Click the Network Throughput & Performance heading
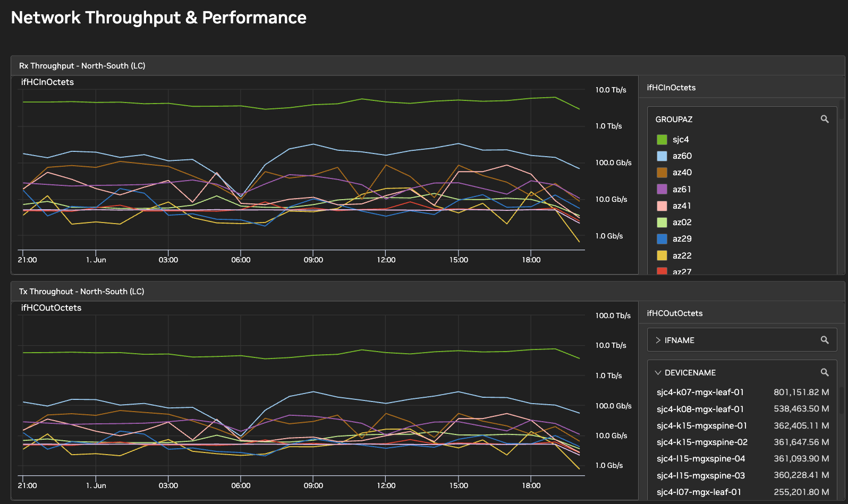Screen dimensions: 848x504 159,18
